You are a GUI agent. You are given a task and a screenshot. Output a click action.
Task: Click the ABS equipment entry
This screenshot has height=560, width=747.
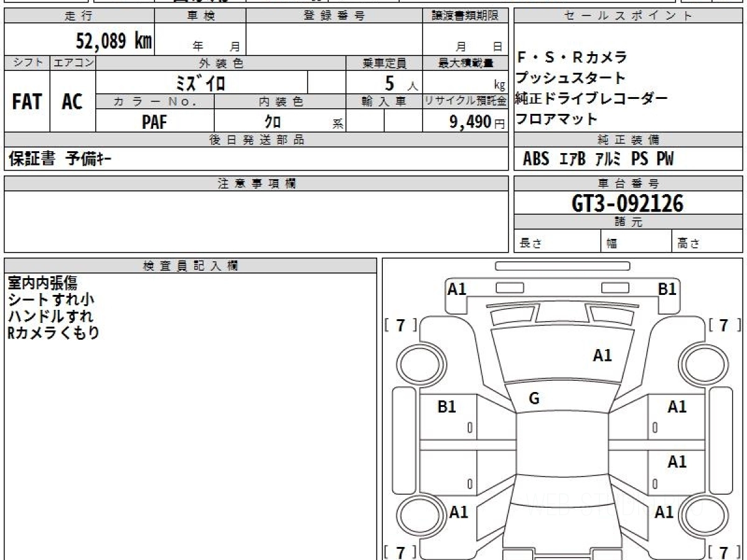[536, 159]
